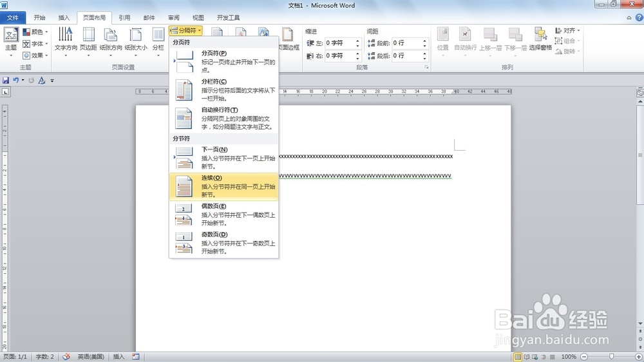Click the quick styles A icon
644x362 pixels.
coord(41,81)
